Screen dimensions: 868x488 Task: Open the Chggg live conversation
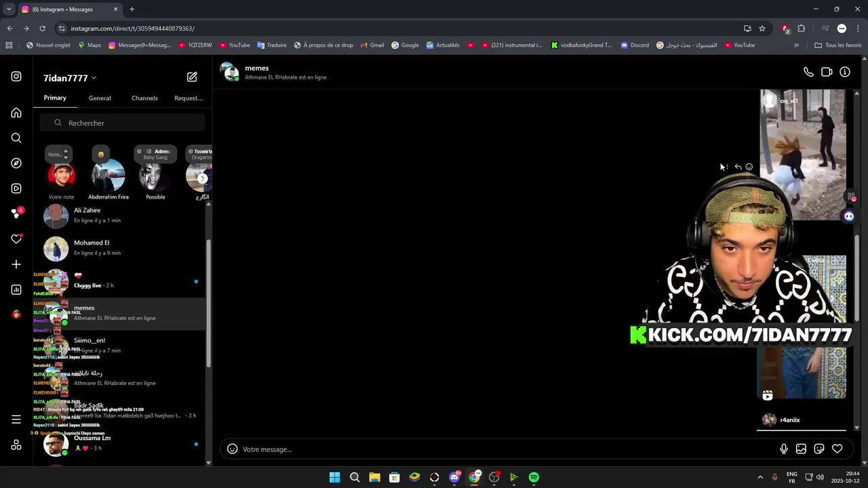[x=119, y=281]
